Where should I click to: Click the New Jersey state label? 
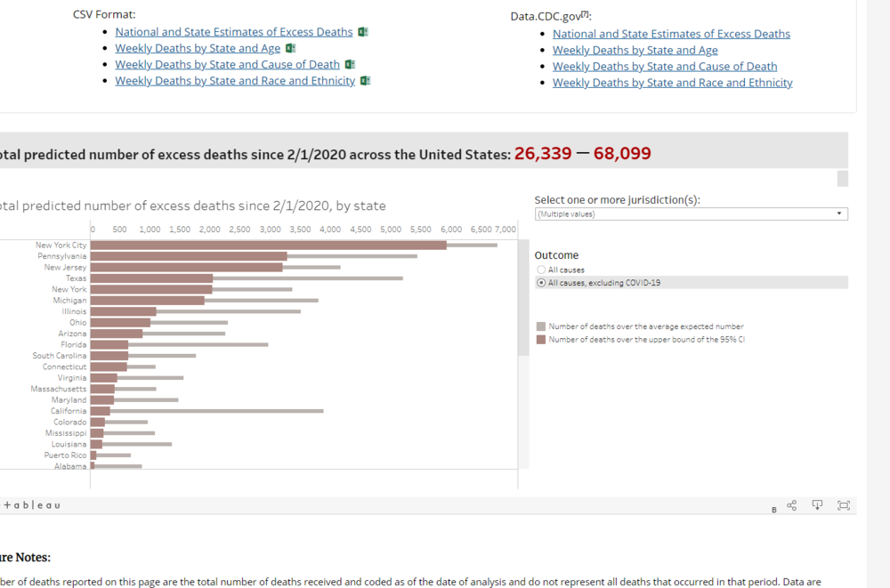coord(65,268)
